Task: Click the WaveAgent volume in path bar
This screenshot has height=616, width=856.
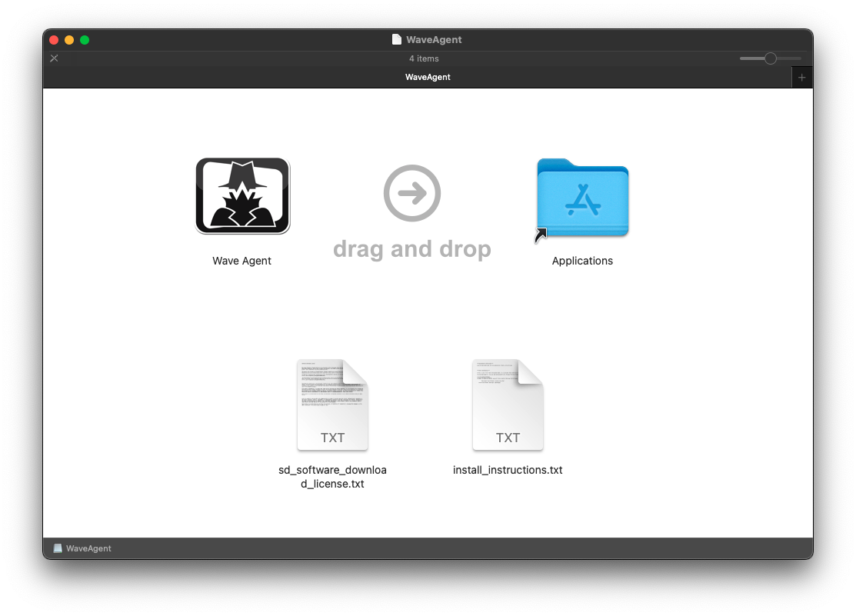Action: 82,548
